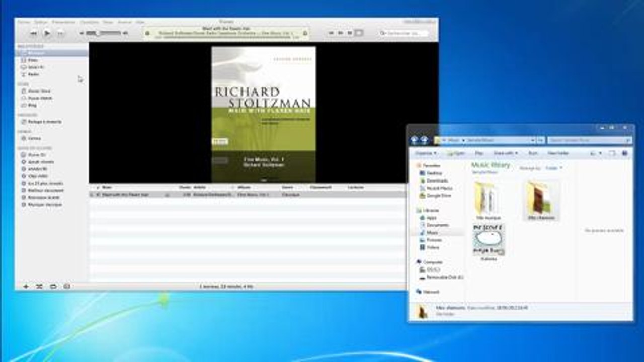Click the Cover Flow scroll bar under album art

point(264,180)
